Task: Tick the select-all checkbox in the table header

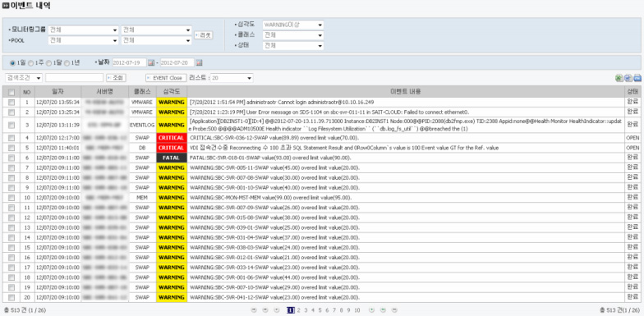Action: click(x=11, y=92)
